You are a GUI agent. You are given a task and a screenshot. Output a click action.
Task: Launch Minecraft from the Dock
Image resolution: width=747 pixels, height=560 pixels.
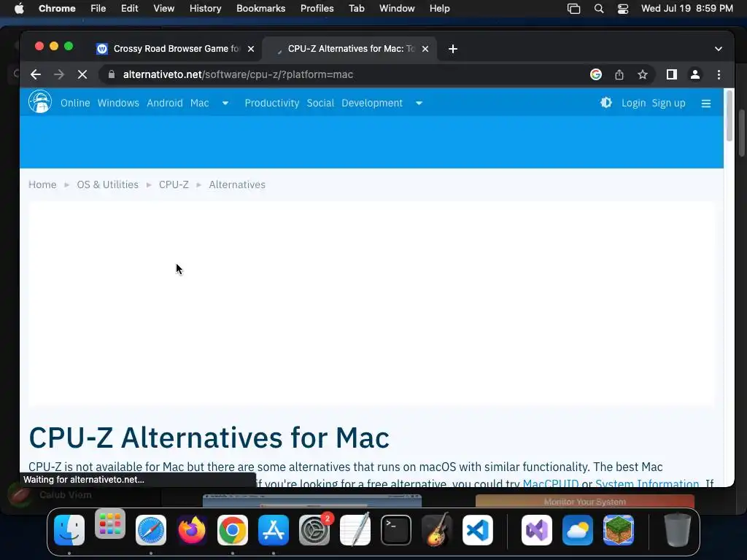click(x=619, y=529)
